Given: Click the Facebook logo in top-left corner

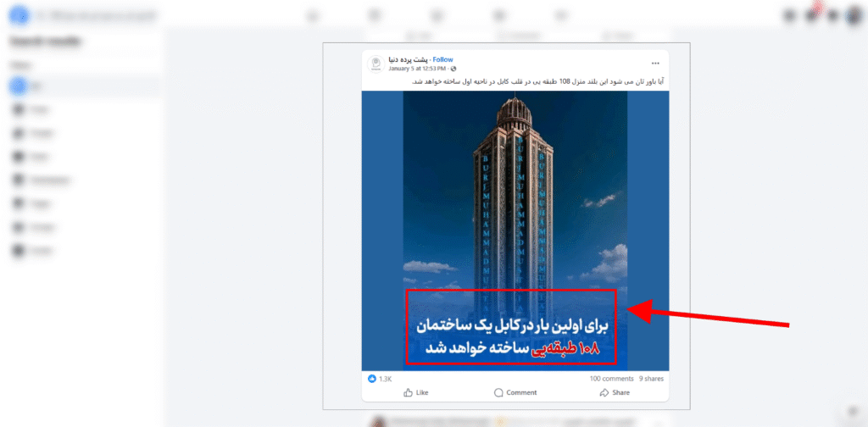Looking at the screenshot, I should pos(20,16).
